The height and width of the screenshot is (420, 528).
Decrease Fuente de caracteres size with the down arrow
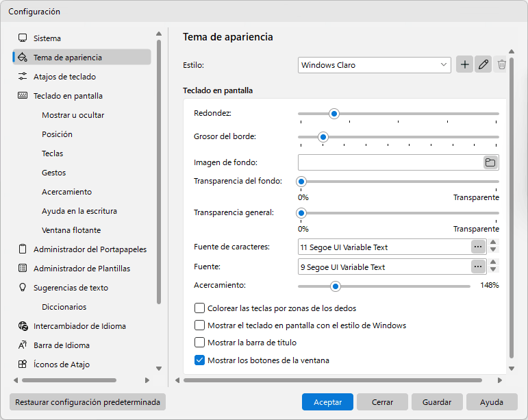(x=493, y=250)
